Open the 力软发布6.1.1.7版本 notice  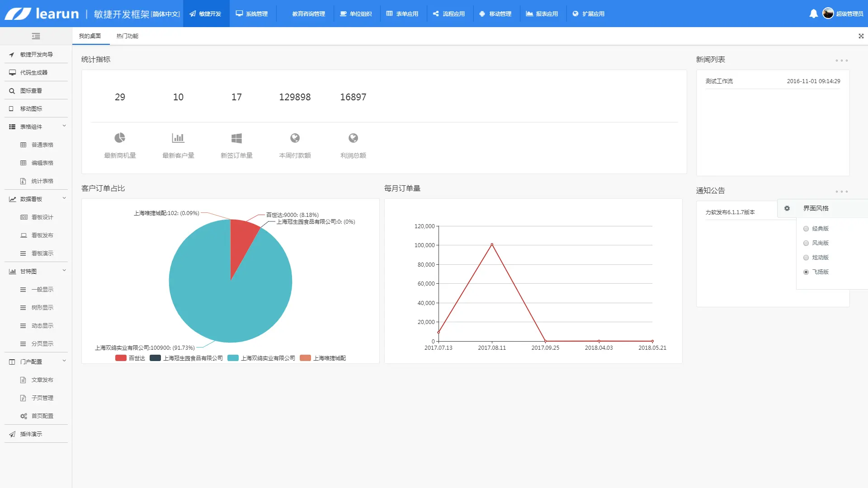730,212
